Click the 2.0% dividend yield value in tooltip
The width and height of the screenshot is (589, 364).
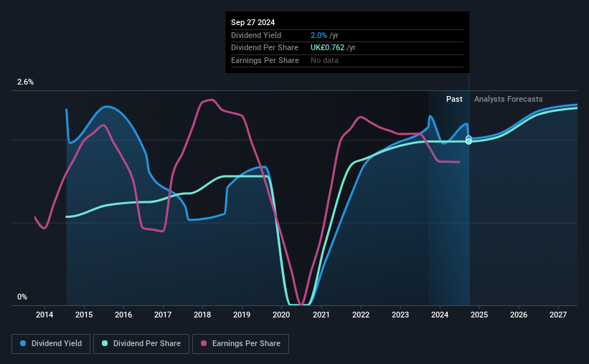pos(319,35)
